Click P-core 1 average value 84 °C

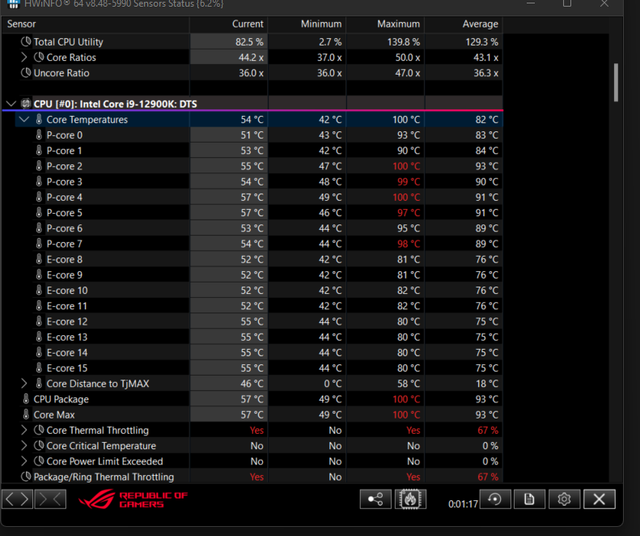[x=487, y=151]
